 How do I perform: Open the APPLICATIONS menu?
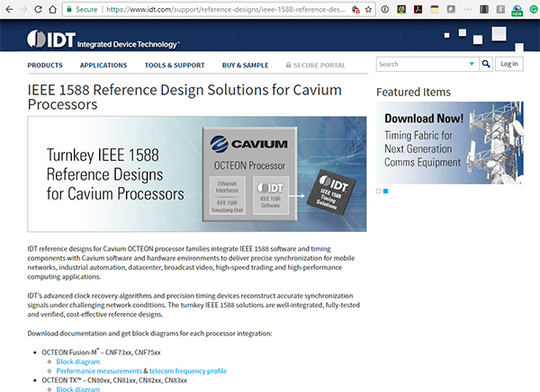[x=103, y=65]
